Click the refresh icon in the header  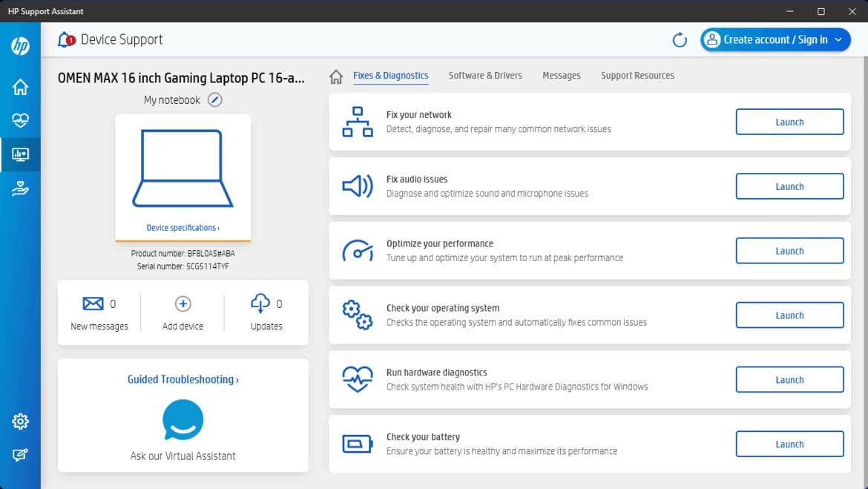[x=680, y=40]
